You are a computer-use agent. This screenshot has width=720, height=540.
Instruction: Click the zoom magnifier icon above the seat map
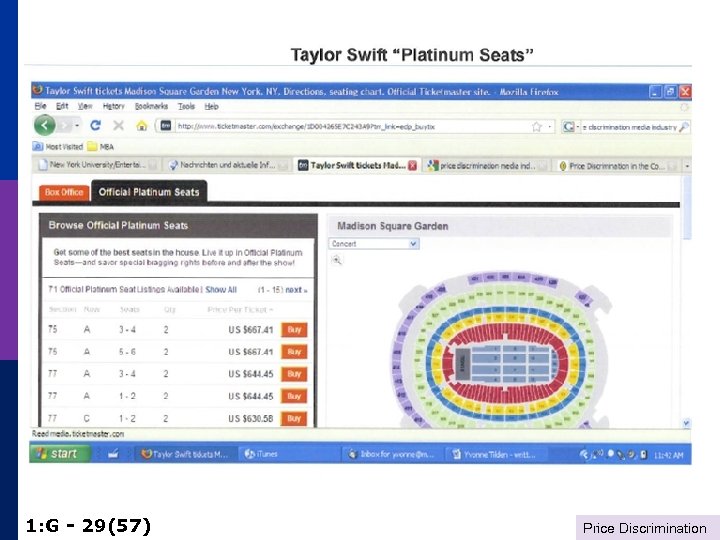337,260
